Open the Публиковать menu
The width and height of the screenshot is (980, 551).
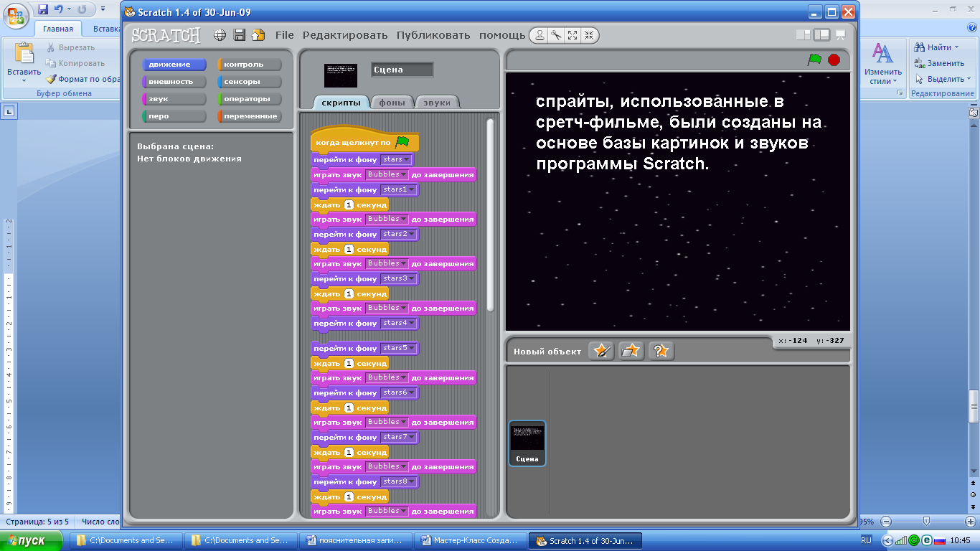pos(433,35)
